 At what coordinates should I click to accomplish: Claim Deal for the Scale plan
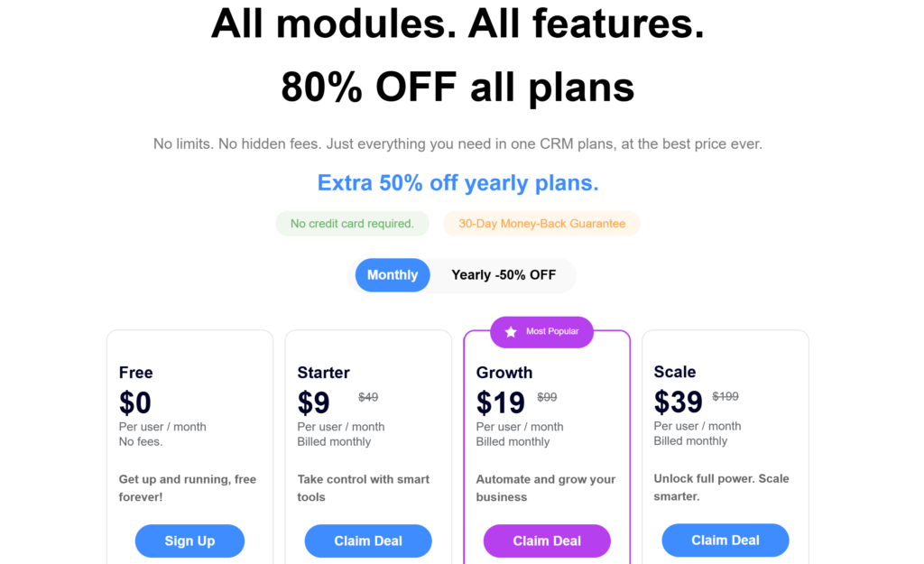725,540
